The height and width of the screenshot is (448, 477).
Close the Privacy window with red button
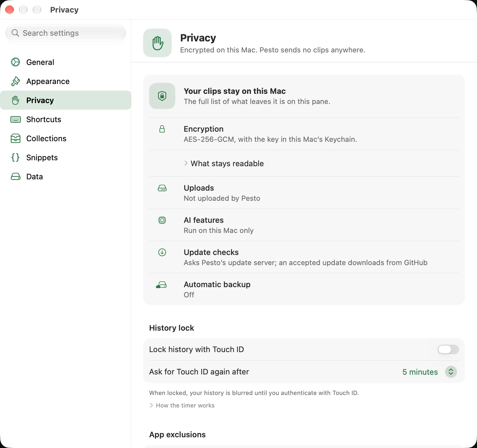[10, 10]
